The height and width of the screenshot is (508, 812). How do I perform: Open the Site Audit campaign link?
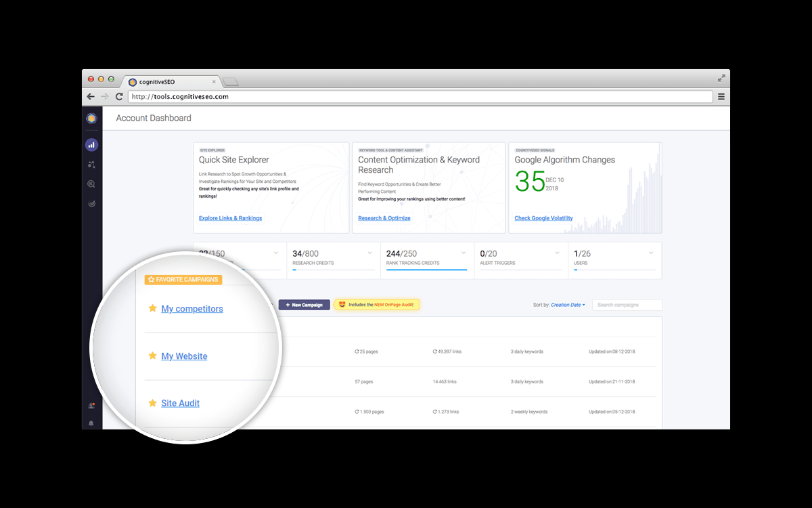(x=180, y=403)
